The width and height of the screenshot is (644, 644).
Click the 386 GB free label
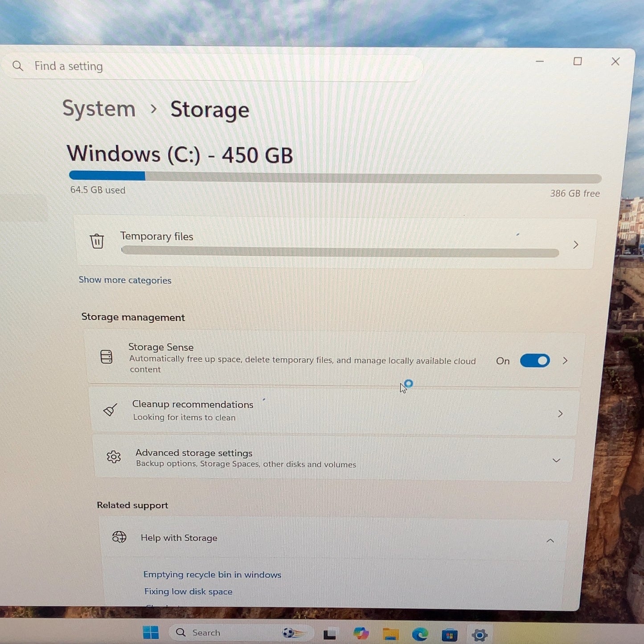(575, 193)
